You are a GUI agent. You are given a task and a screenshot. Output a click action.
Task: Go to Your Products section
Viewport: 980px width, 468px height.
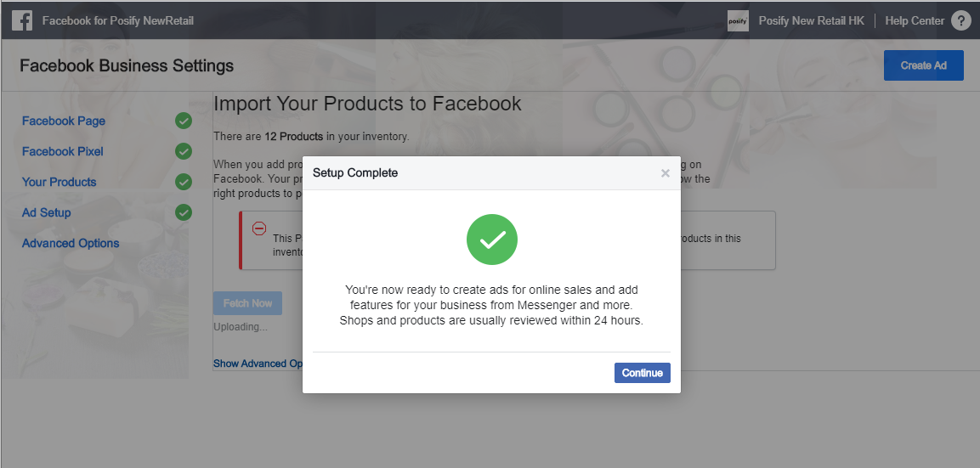(x=59, y=182)
